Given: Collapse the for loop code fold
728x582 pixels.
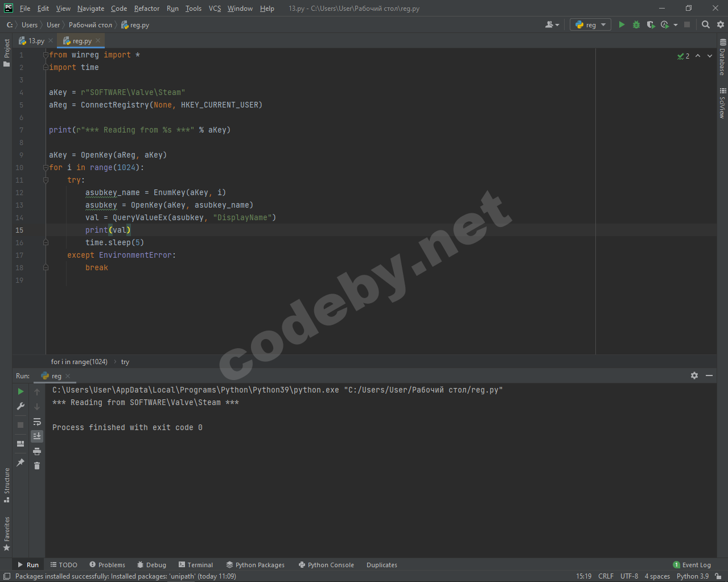Looking at the screenshot, I should (46, 167).
